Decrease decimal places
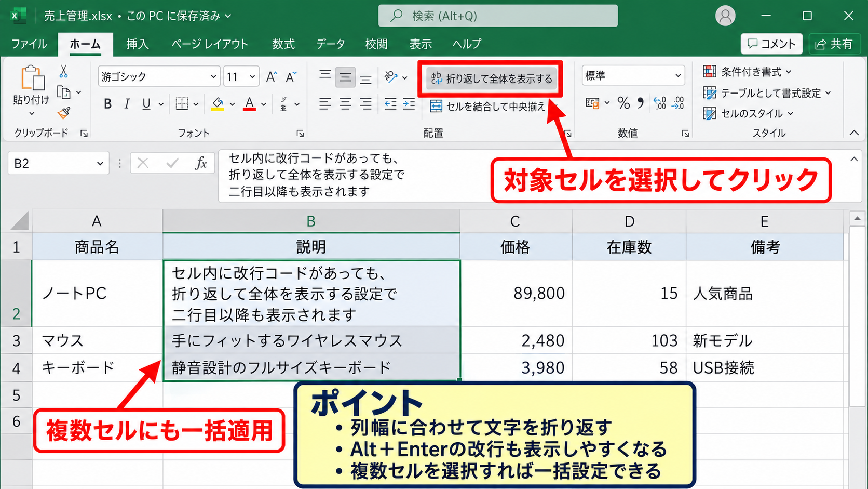Image resolution: width=868 pixels, height=489 pixels. tap(678, 103)
